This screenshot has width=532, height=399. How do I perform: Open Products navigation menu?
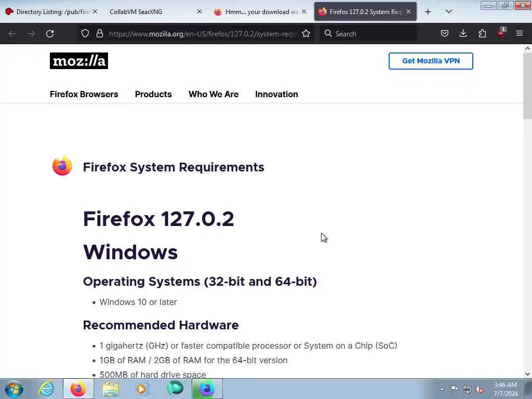coord(153,95)
